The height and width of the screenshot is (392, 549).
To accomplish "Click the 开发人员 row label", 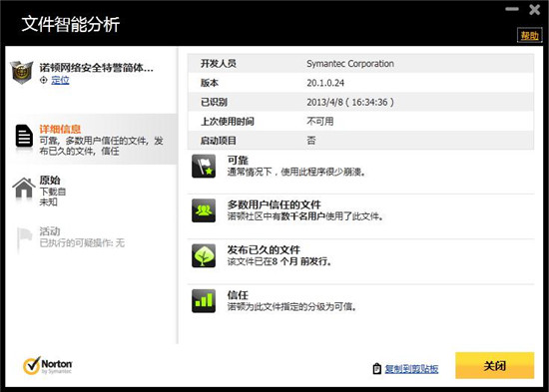I will [219, 64].
